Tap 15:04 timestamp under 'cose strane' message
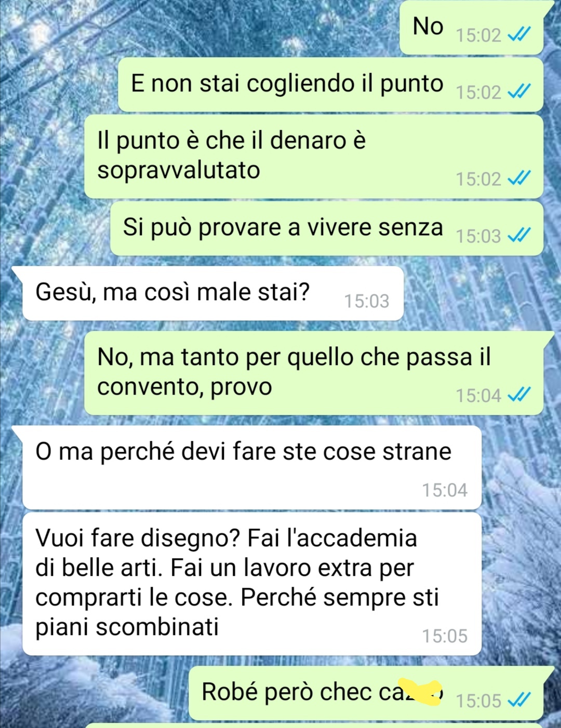The image size is (561, 728). point(445,490)
